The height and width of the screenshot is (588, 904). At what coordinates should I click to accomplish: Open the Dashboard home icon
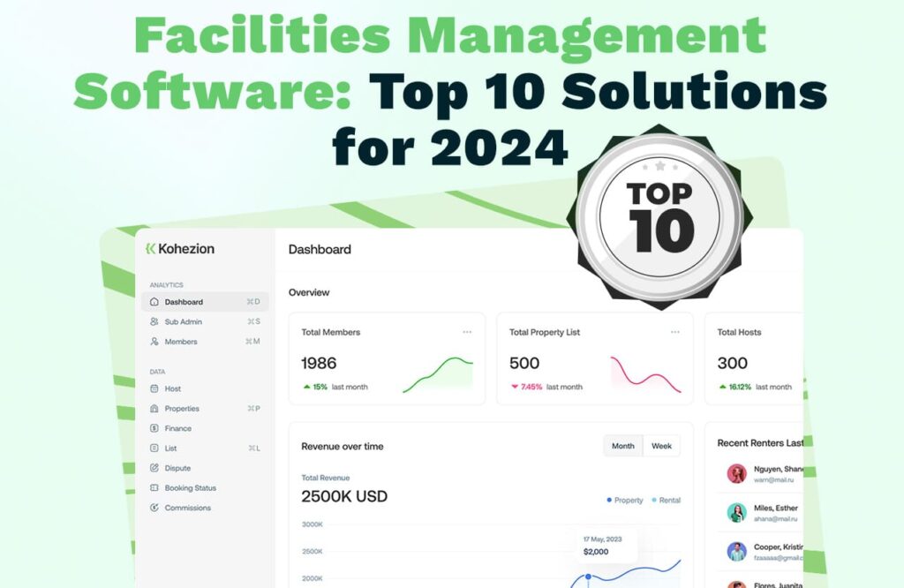[x=154, y=301]
